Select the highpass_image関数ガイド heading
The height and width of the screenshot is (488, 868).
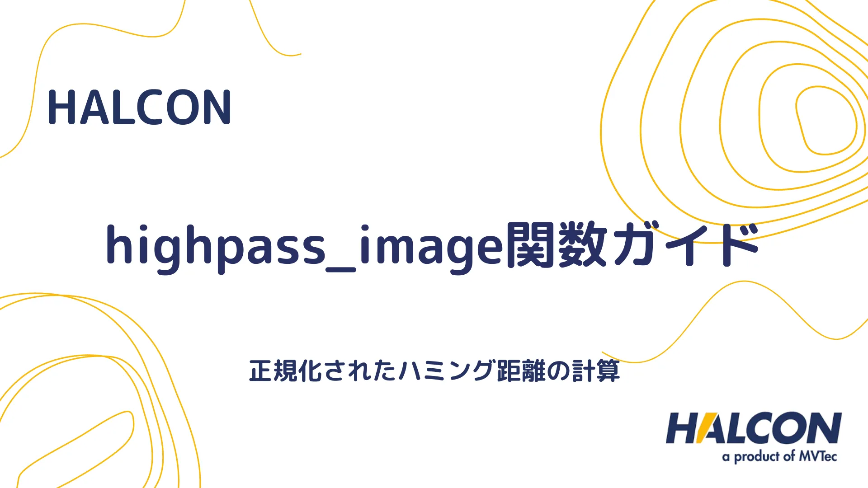(434, 250)
